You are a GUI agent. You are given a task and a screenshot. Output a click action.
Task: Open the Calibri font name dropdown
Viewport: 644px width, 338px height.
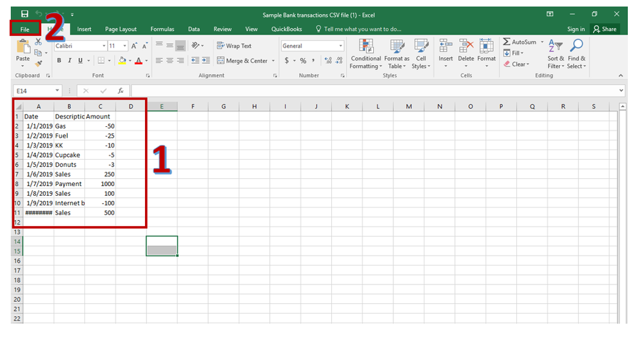click(x=104, y=46)
